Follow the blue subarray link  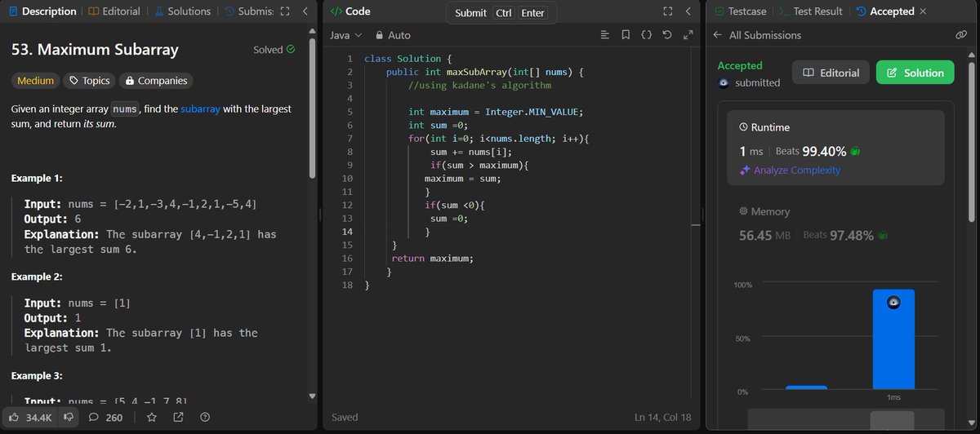click(200, 108)
